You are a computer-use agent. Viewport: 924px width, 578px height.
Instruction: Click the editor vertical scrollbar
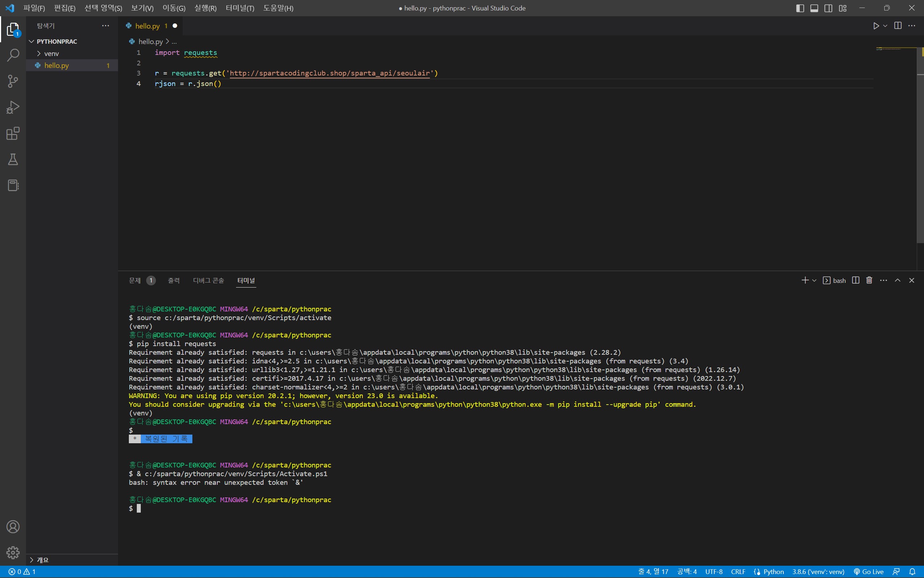point(920,145)
